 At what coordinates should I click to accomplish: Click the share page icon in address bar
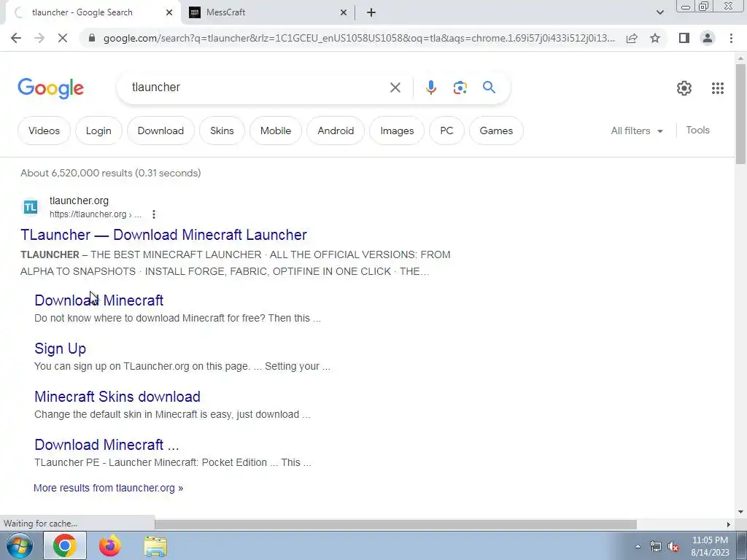[x=632, y=38]
